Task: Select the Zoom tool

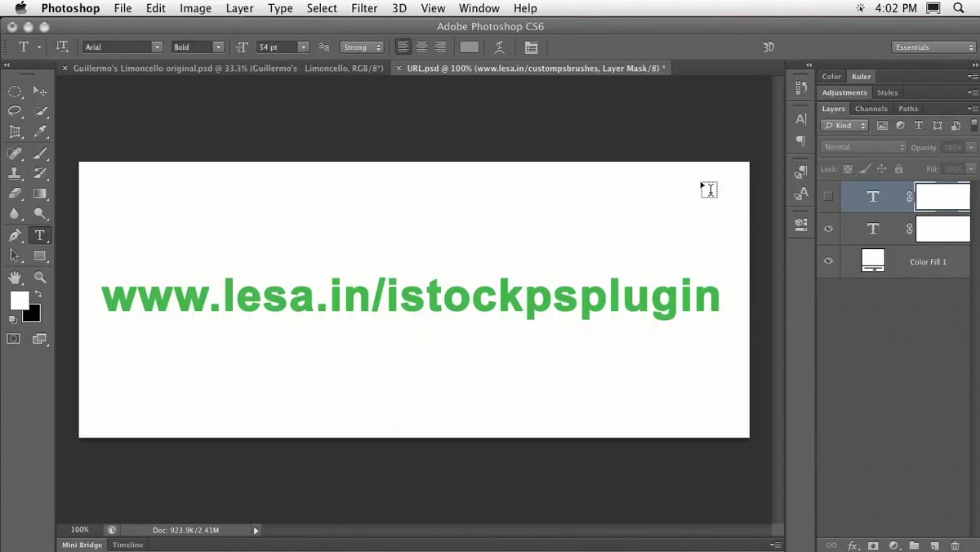Action: 40,278
